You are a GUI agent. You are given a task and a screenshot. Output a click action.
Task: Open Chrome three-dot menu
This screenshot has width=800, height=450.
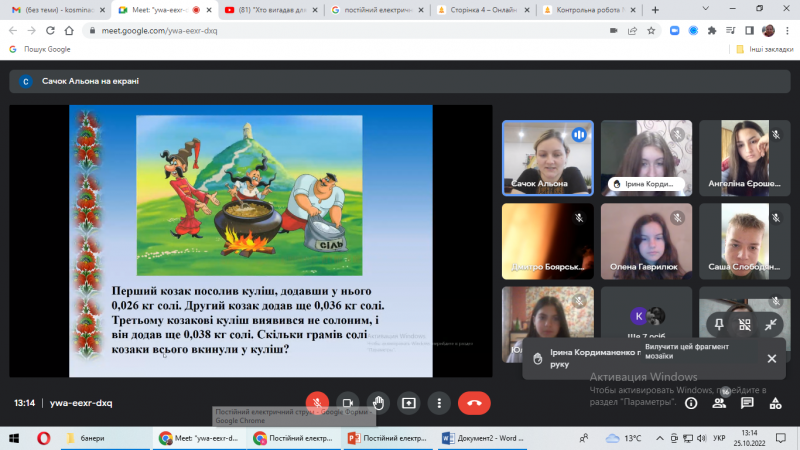pyautogui.click(x=787, y=31)
